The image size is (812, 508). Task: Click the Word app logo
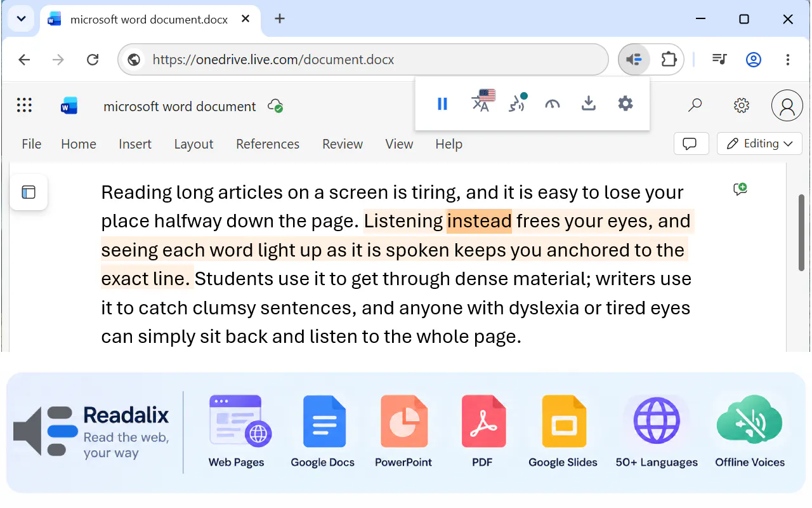pyautogui.click(x=69, y=105)
